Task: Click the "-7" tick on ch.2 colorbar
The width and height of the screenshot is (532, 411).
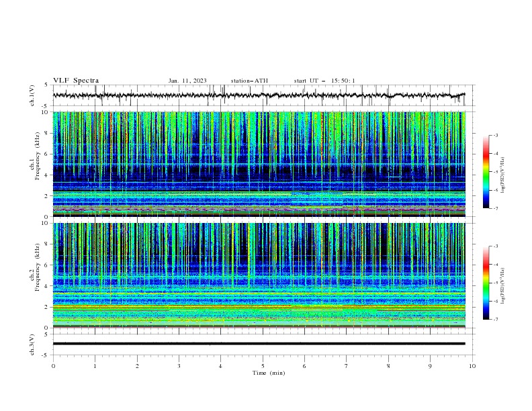Action: pos(496,319)
